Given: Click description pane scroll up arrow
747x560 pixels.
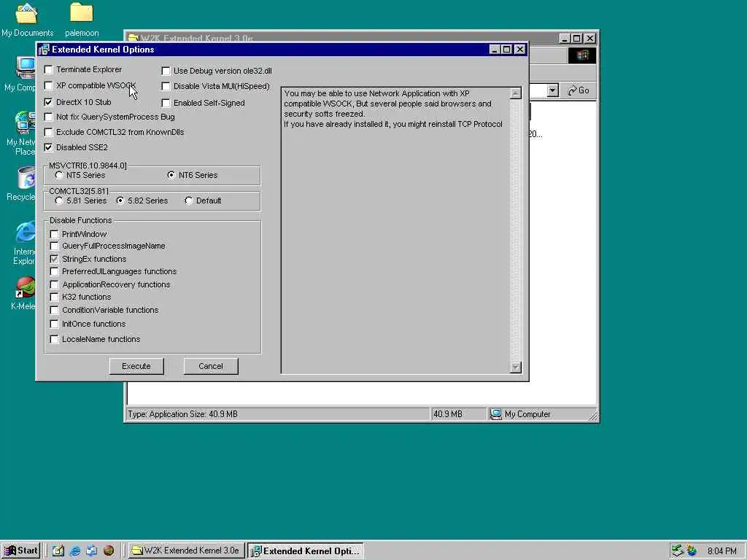Looking at the screenshot, I should point(516,93).
